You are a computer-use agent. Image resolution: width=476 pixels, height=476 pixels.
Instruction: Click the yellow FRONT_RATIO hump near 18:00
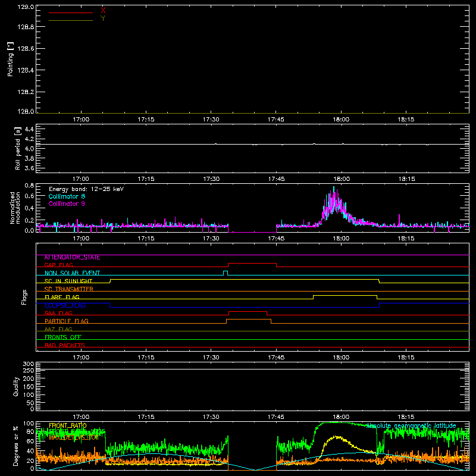[x=336, y=437]
